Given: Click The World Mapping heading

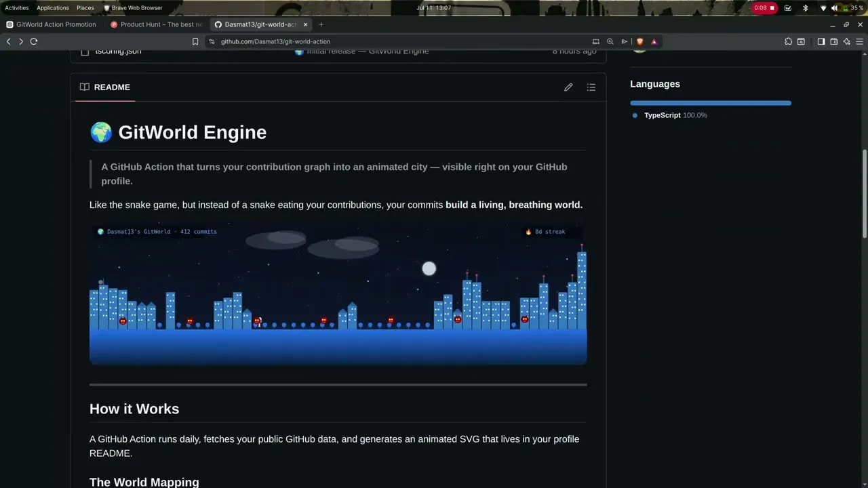Looking at the screenshot, I should [x=144, y=482].
